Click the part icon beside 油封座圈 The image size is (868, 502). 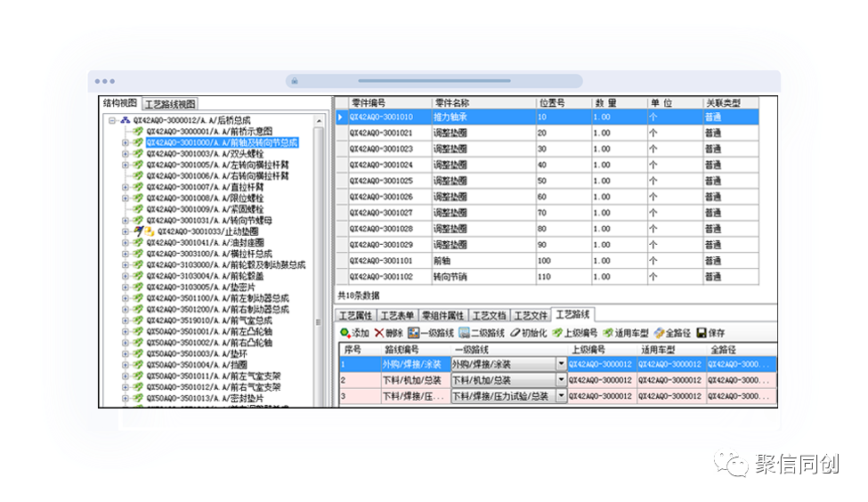(138, 242)
